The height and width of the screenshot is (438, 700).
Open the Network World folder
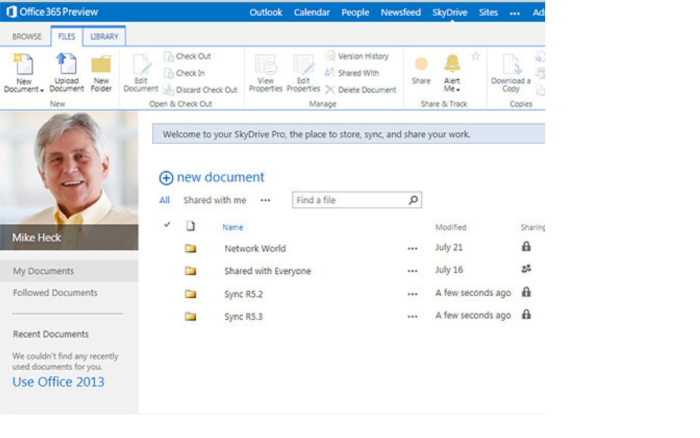point(255,249)
